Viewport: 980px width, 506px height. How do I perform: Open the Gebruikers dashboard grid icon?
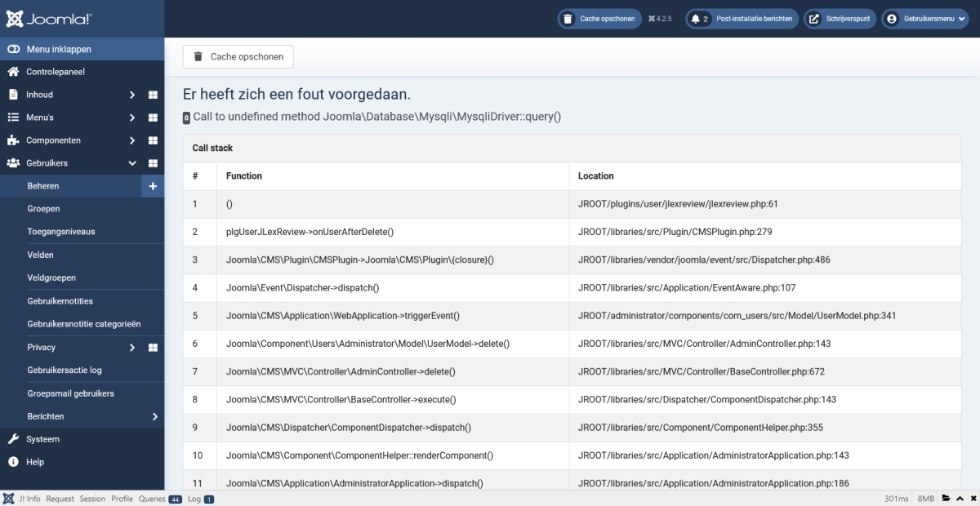153,163
